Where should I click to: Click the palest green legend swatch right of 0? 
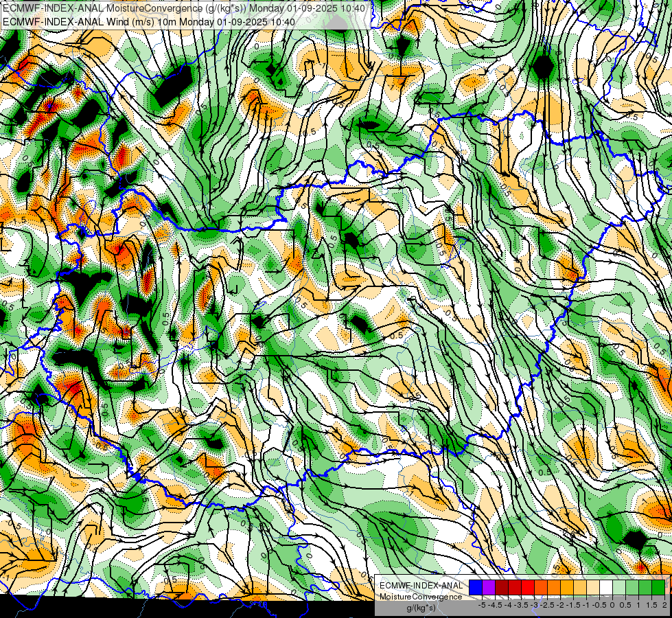(x=619, y=588)
